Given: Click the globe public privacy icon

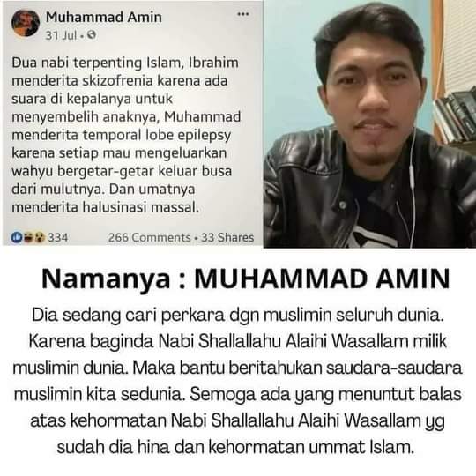Looking at the screenshot, I should [92, 35].
